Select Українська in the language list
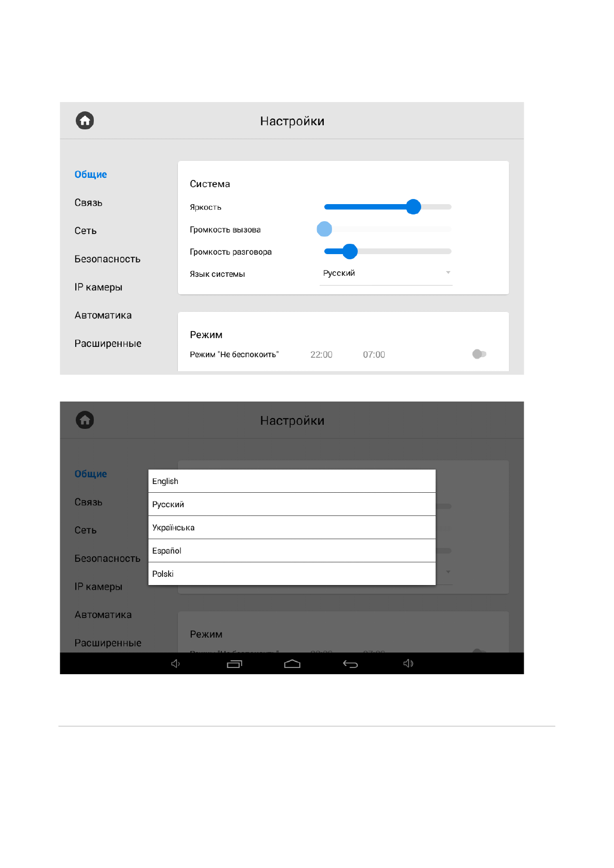 click(291, 527)
